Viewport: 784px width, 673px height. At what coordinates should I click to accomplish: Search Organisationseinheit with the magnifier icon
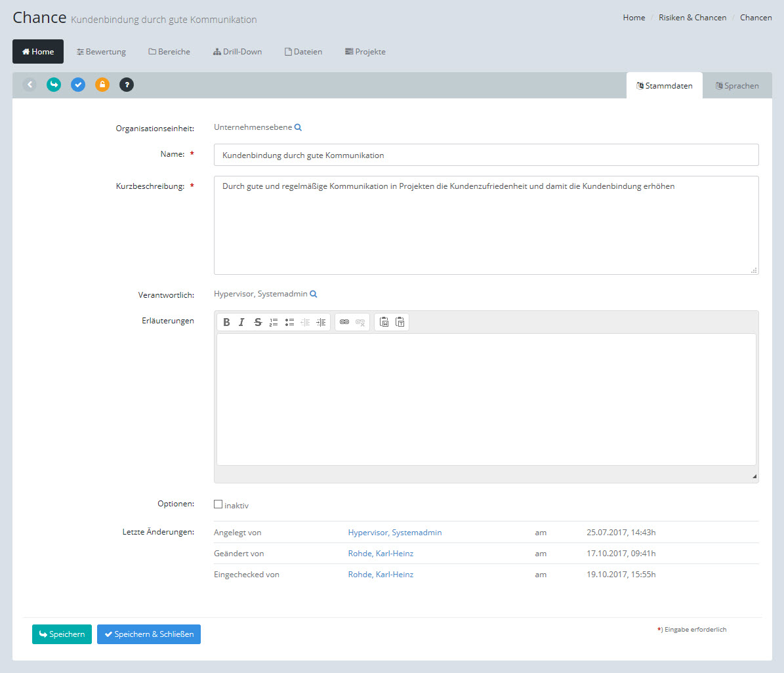[298, 127]
